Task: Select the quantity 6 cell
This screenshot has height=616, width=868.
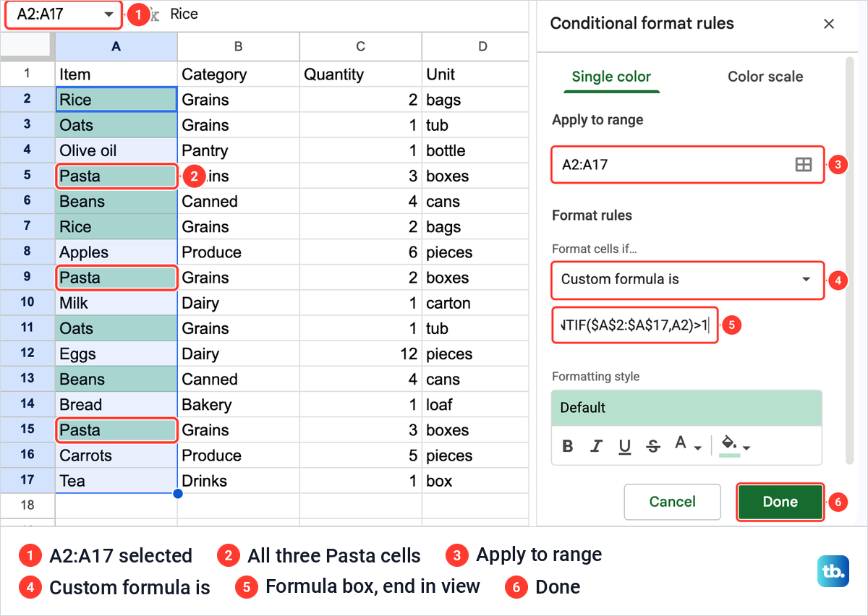Action: point(360,252)
